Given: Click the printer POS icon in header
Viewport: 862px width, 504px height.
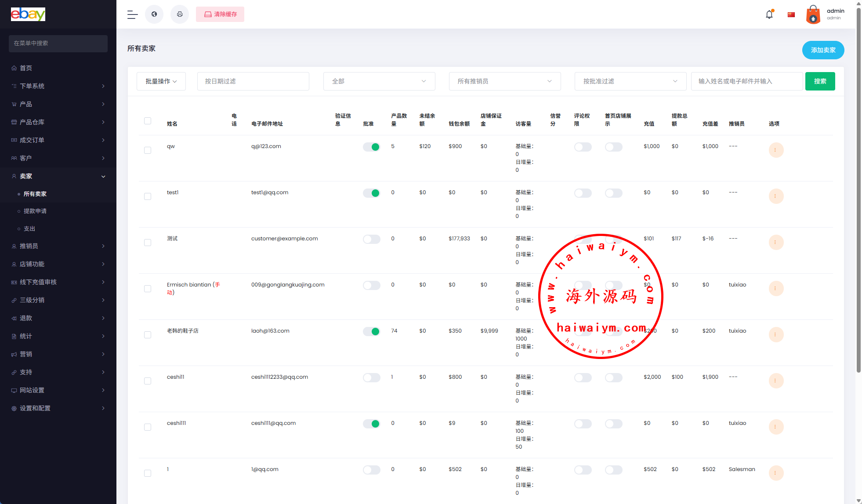Looking at the screenshot, I should click(180, 15).
